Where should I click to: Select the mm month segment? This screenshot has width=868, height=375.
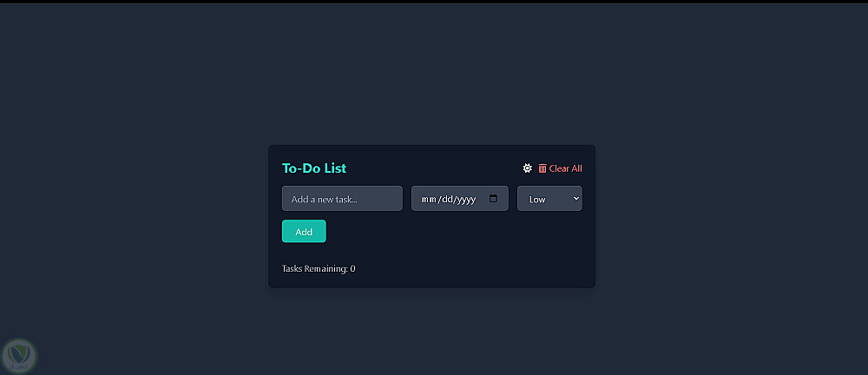coord(429,199)
